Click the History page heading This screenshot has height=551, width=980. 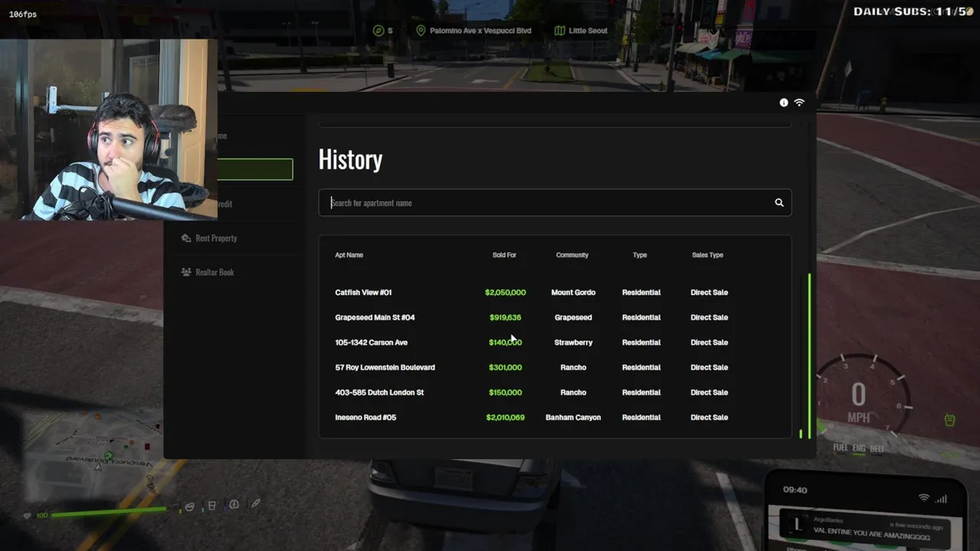(351, 159)
